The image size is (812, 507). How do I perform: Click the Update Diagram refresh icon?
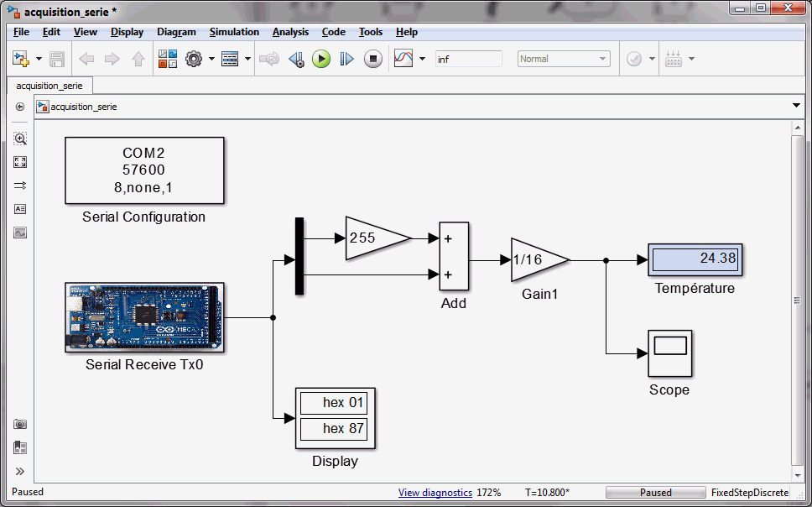(269, 59)
